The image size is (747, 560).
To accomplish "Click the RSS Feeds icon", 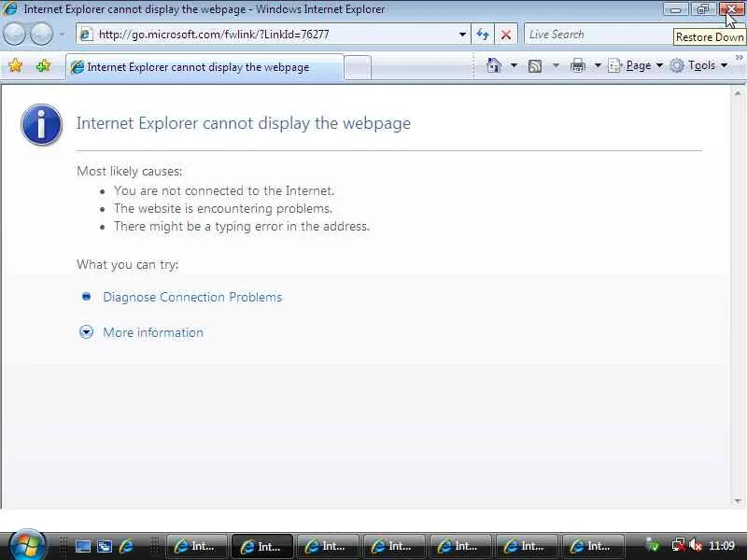I will [x=535, y=65].
